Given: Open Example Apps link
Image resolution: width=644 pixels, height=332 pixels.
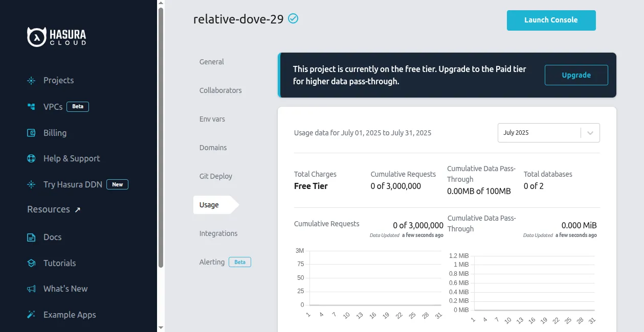Looking at the screenshot, I should (70, 315).
